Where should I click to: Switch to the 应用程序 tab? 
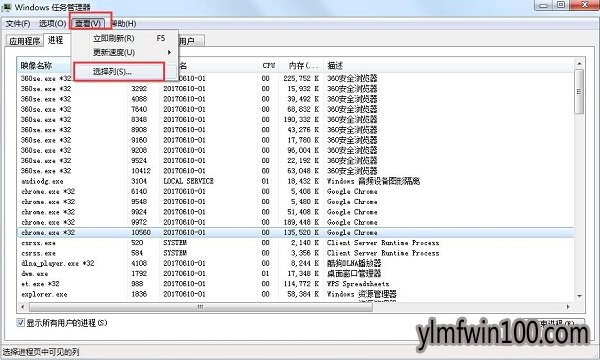pos(24,41)
